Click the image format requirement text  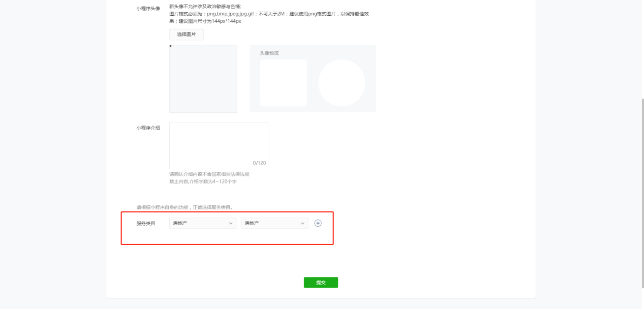tap(269, 17)
